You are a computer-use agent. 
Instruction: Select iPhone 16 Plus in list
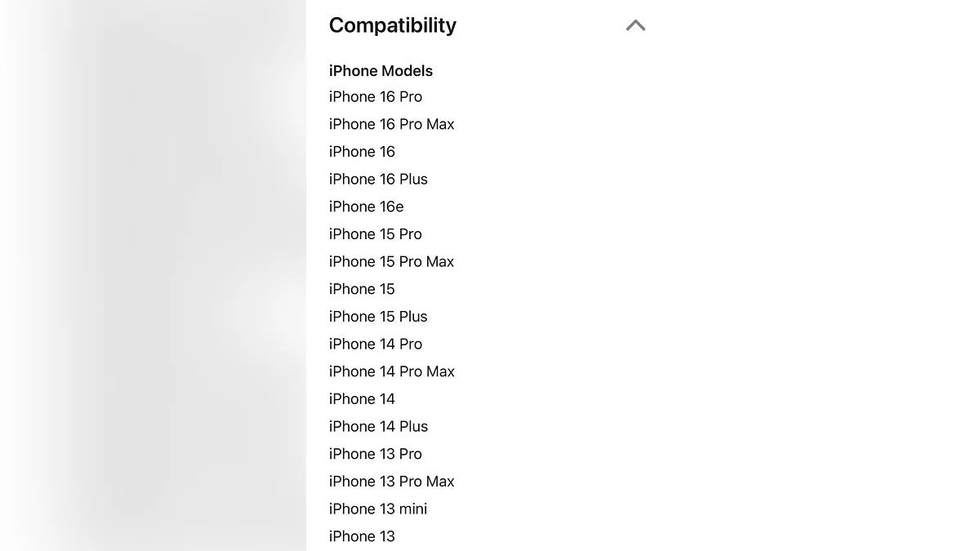click(378, 179)
